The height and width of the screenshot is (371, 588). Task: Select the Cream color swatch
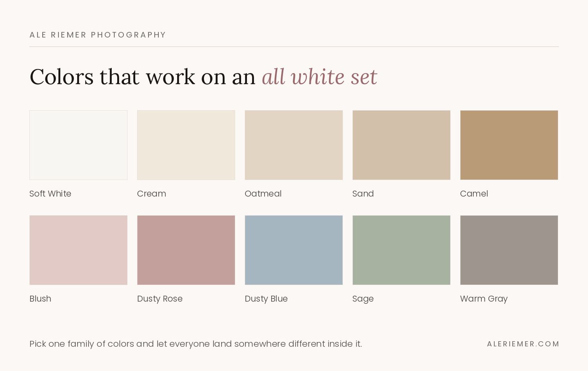pyautogui.click(x=186, y=145)
